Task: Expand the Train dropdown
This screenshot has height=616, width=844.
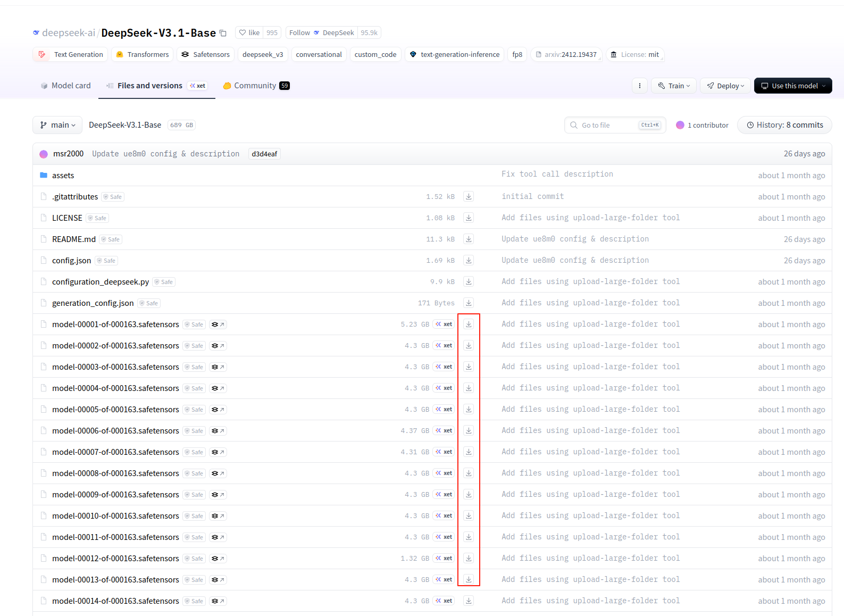Action: (674, 86)
